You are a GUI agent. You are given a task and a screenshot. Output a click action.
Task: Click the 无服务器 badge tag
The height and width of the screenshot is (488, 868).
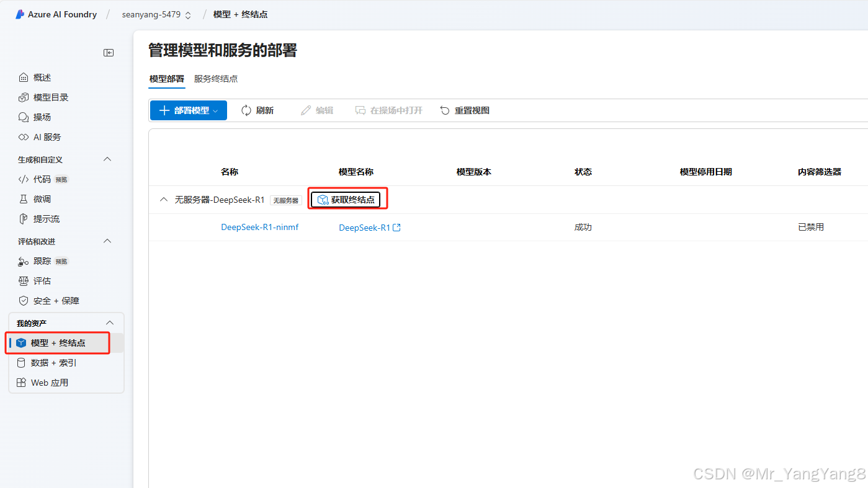click(286, 200)
